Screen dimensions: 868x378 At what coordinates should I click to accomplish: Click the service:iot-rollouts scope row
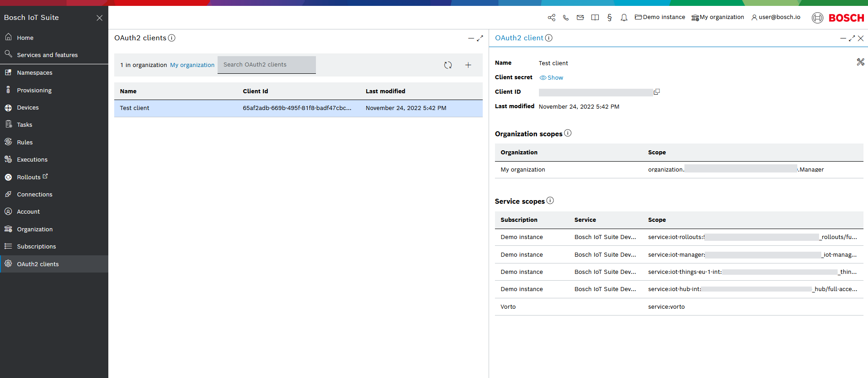point(679,237)
